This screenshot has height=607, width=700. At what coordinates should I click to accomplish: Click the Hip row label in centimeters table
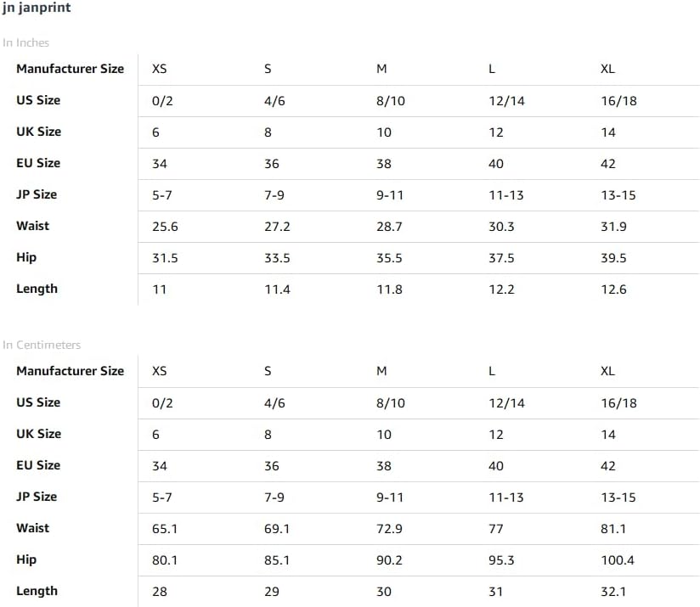coord(26,559)
